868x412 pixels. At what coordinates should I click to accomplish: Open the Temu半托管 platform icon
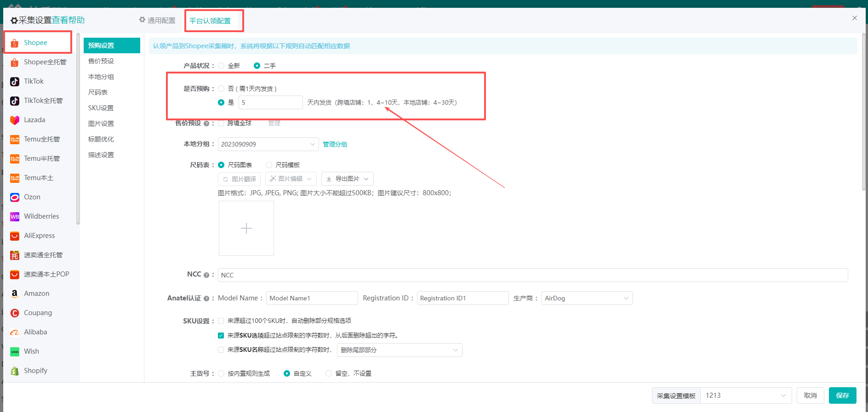coord(15,159)
